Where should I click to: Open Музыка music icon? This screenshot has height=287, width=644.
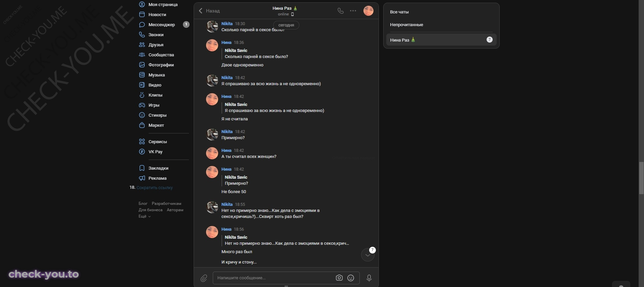[142, 75]
